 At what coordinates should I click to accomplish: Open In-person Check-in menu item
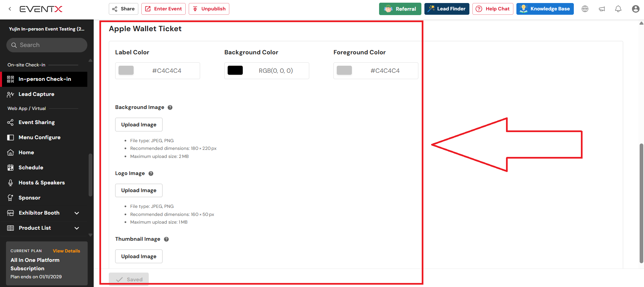click(44, 79)
